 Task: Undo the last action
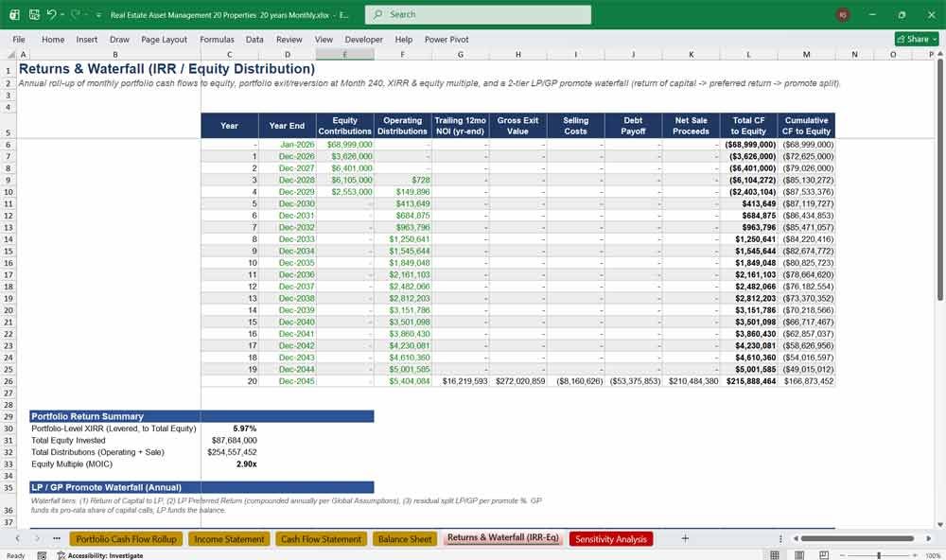point(51,14)
